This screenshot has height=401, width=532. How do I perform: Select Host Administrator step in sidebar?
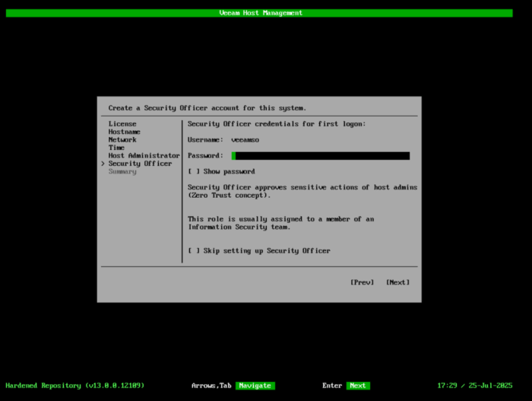144,155
